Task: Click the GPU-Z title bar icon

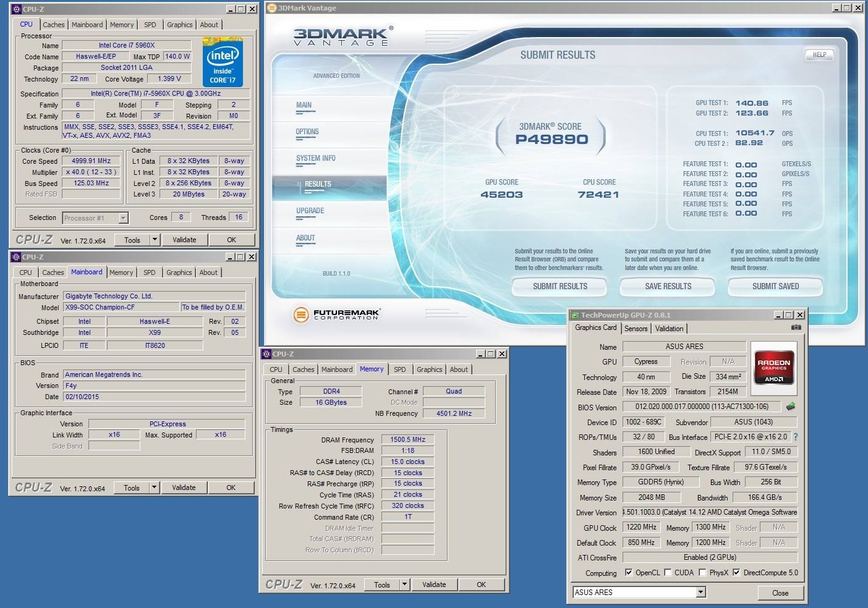Action: (x=575, y=315)
